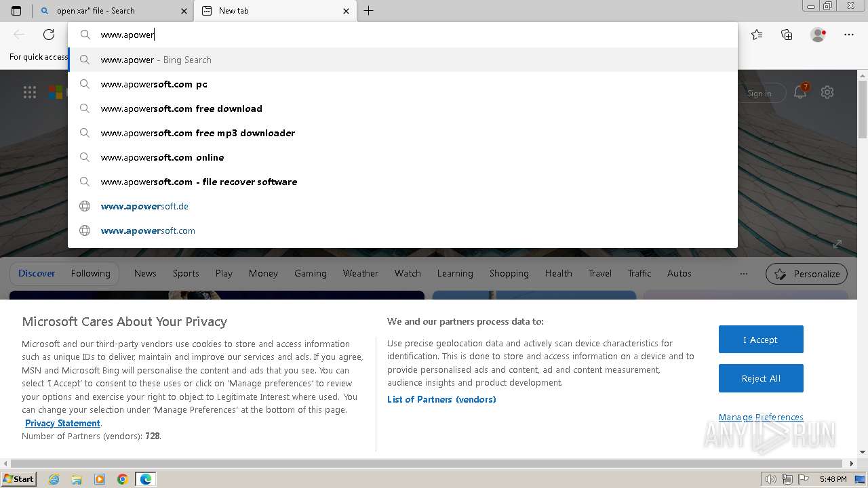Close the New tab
The height and width of the screenshot is (488, 868).
coord(347,11)
